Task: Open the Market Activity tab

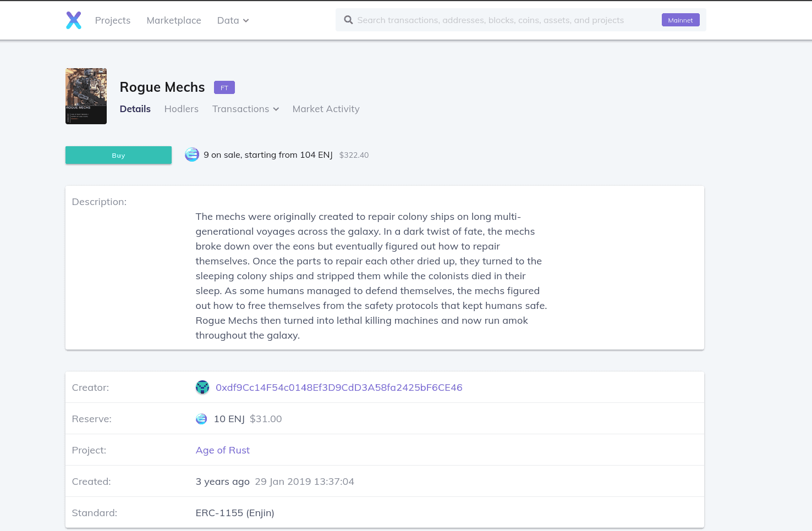Action: [x=326, y=109]
